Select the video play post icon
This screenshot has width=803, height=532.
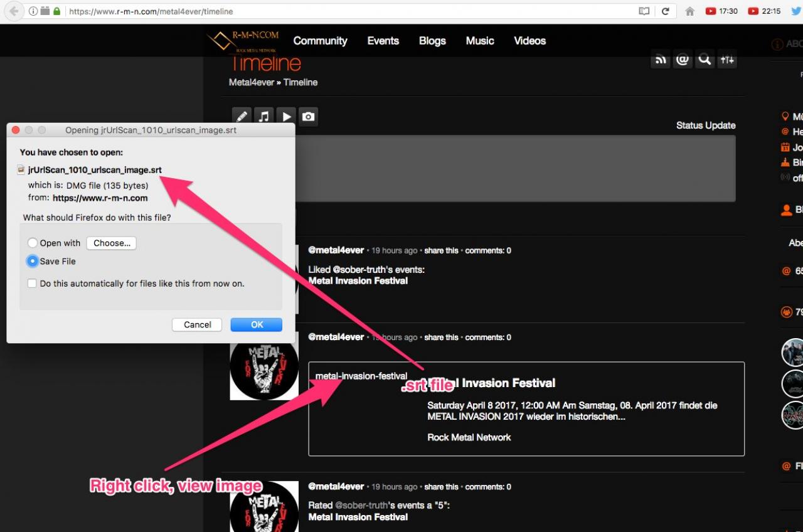[286, 117]
